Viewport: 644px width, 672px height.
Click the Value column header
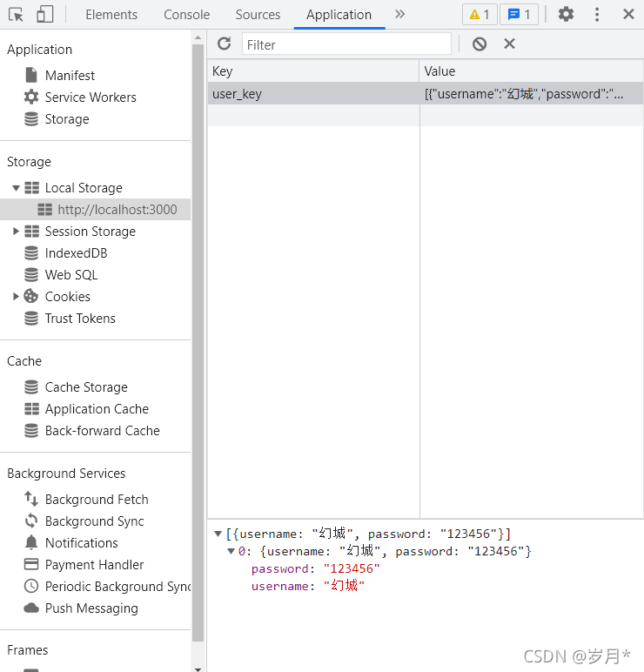click(x=532, y=71)
